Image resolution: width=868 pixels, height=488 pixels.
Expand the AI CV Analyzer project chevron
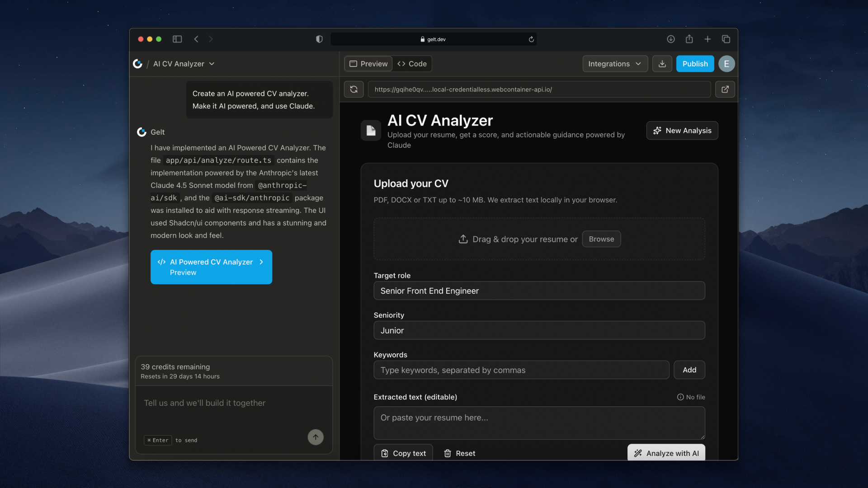pyautogui.click(x=212, y=64)
